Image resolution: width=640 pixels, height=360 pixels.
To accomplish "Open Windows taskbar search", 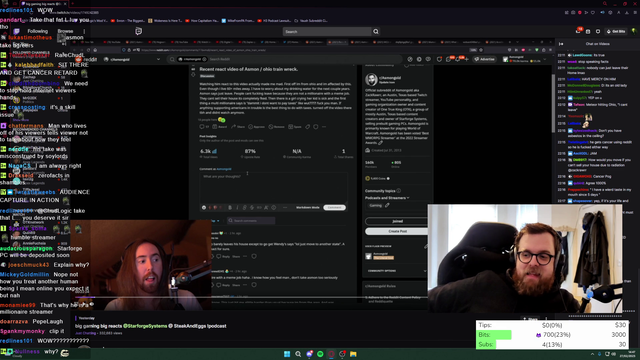I will (298, 354).
